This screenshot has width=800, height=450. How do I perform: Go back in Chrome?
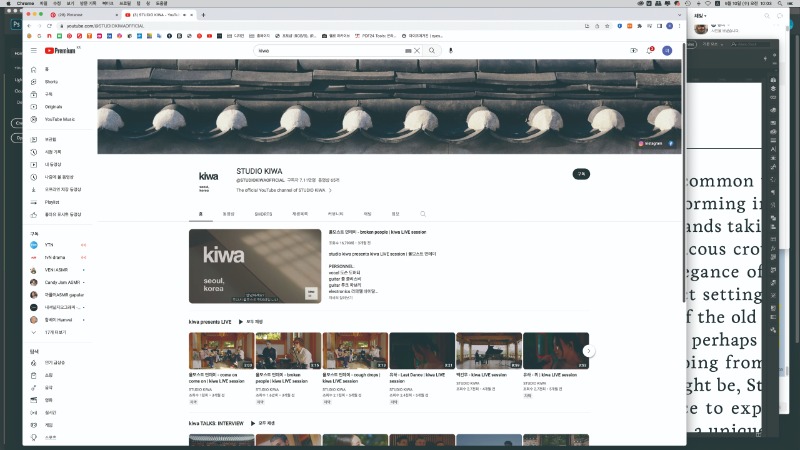pyautogui.click(x=29, y=26)
